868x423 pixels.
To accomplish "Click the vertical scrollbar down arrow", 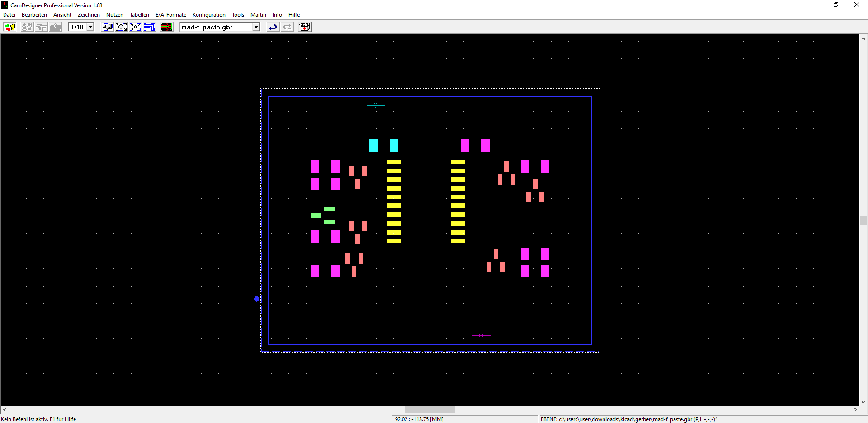I will (863, 402).
